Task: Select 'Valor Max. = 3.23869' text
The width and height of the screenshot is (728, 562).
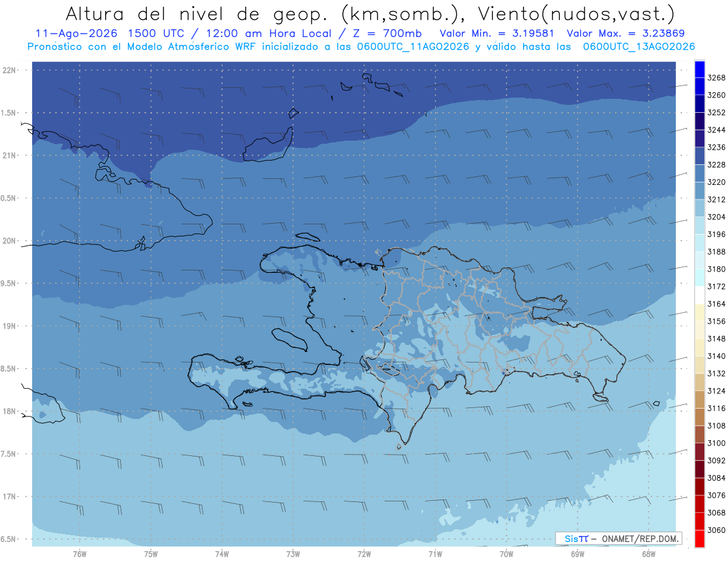Action: [x=625, y=33]
